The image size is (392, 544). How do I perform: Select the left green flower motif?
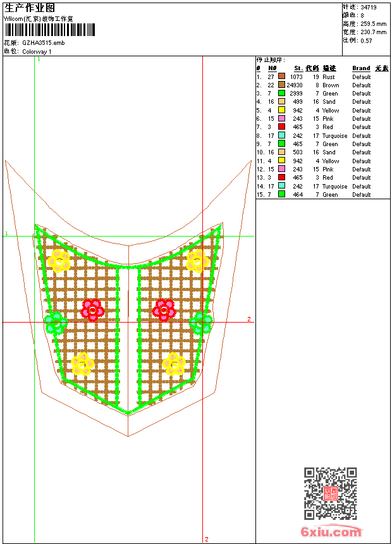click(x=56, y=323)
